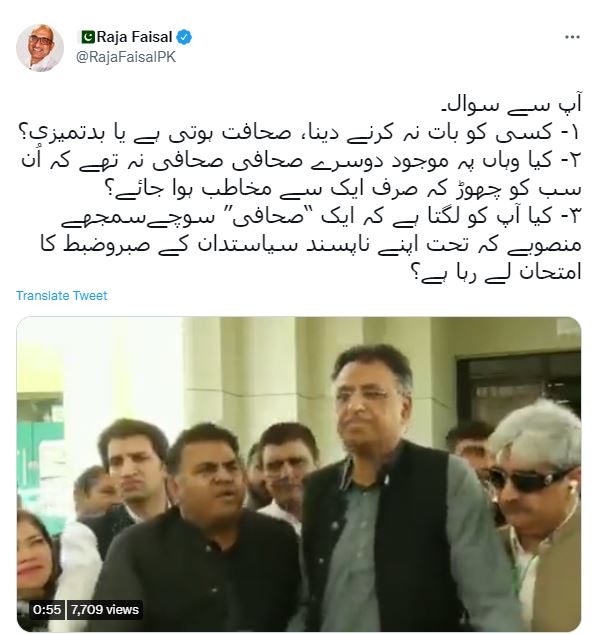This screenshot has width=598, height=634.
Task: Click the 0:55 video duration badge
Action: pyautogui.click(x=47, y=609)
